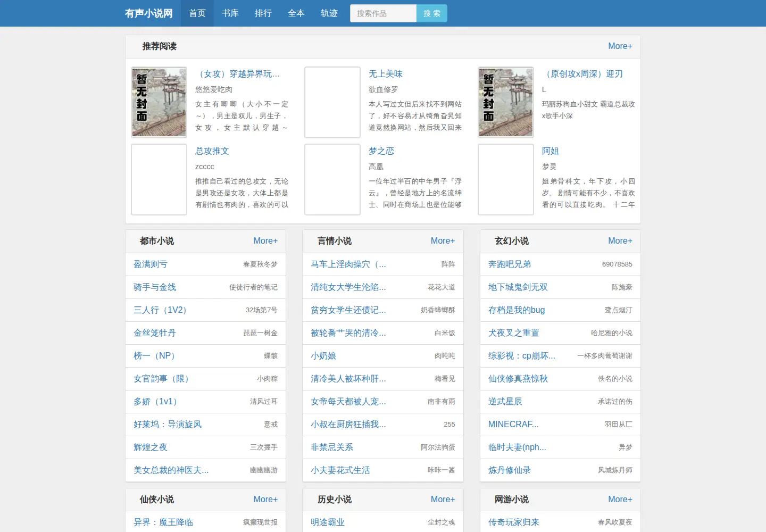Open the novel 明途霸业
The image size is (766, 532).
coord(328,522)
